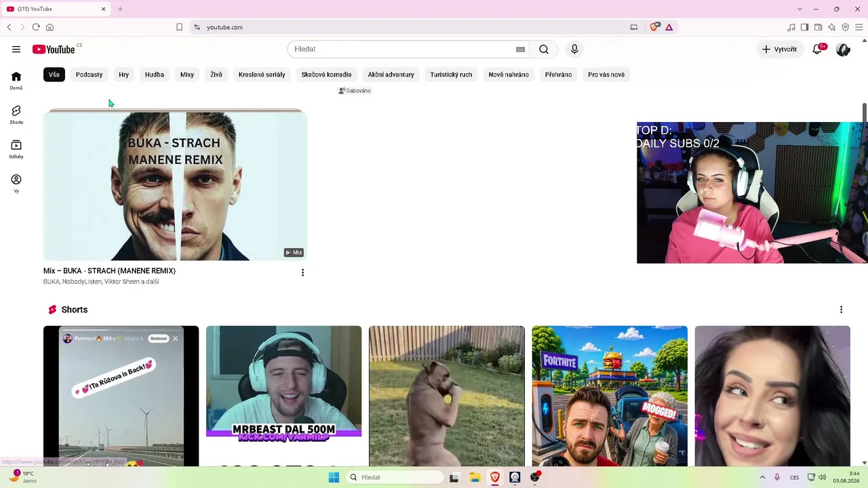The height and width of the screenshot is (488, 868).
Task: Open the Shorts section options menu
Action: pos(841,310)
